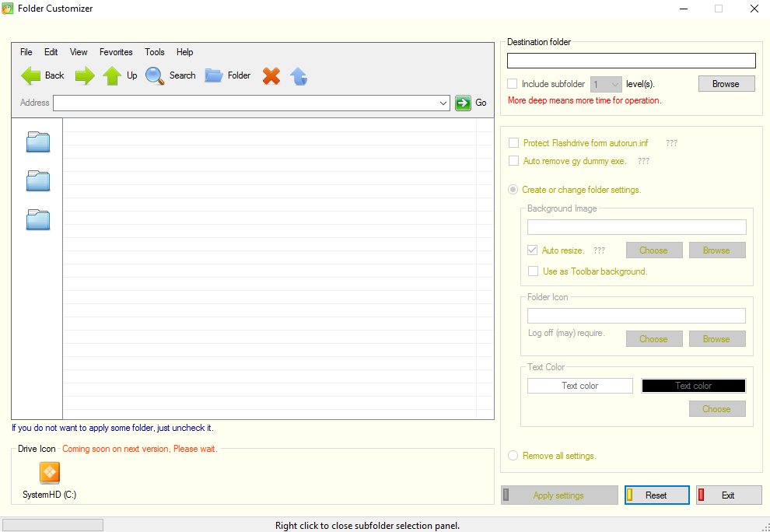The width and height of the screenshot is (770, 532).
Task: Click Choose under Folder Icon
Action: tap(653, 339)
